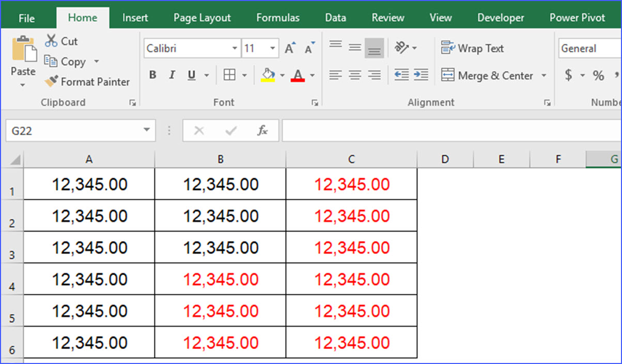Click the Insert Function fx button
The width and height of the screenshot is (622, 364).
coord(262,131)
